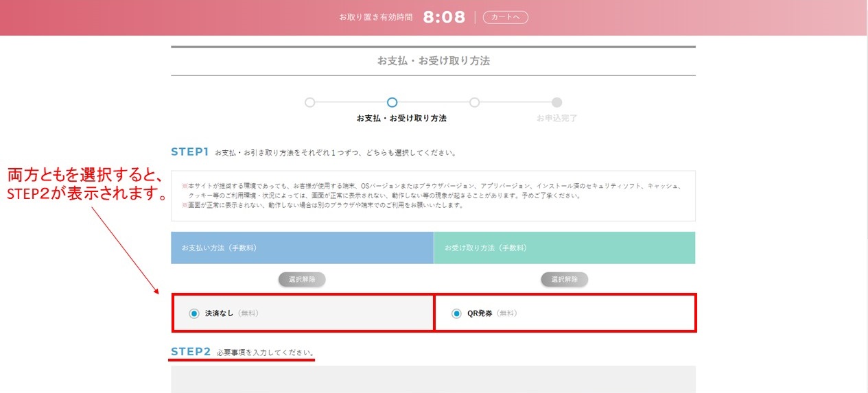The width and height of the screenshot is (868, 393).
Task: Click the notice text box under STEP1
Action: (433, 195)
